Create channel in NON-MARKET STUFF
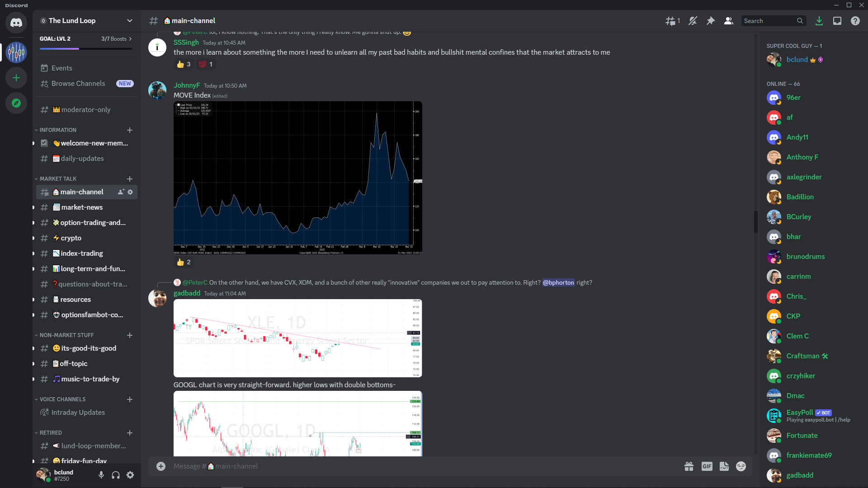Image resolution: width=868 pixels, height=488 pixels. point(130,335)
